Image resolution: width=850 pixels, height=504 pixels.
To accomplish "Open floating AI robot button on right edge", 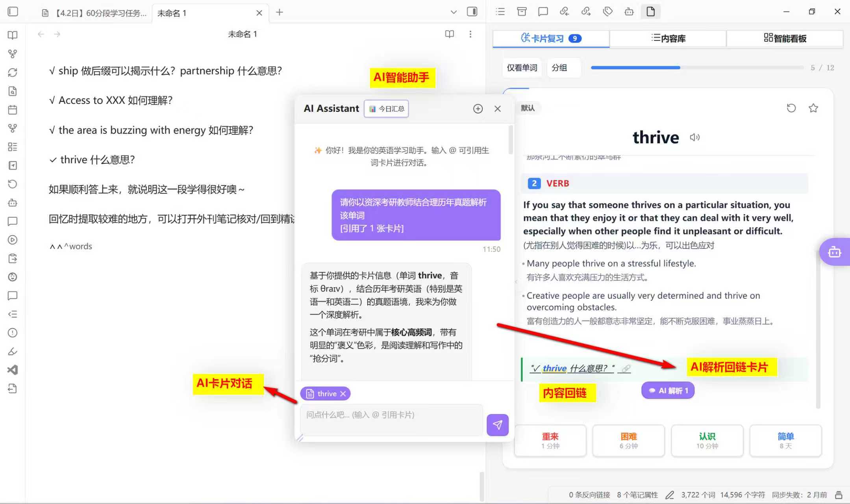I will click(834, 252).
